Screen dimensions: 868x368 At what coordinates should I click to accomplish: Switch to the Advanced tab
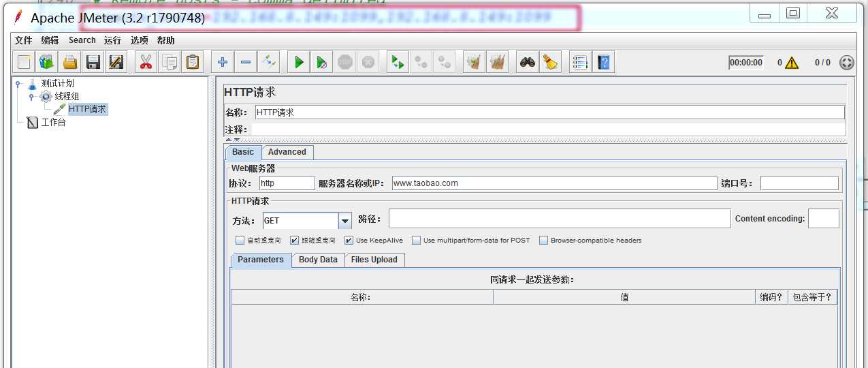[x=287, y=152]
